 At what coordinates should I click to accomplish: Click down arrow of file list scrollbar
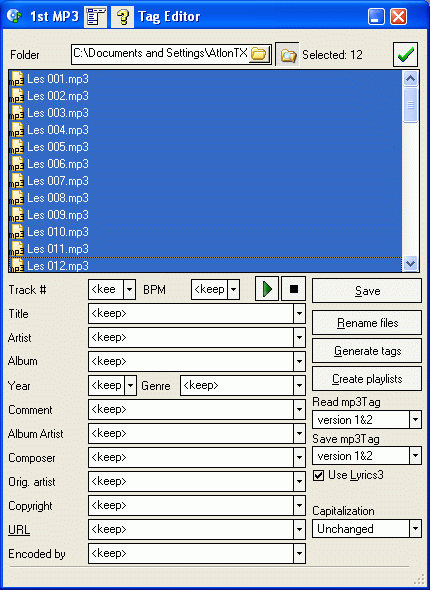pyautogui.click(x=410, y=263)
